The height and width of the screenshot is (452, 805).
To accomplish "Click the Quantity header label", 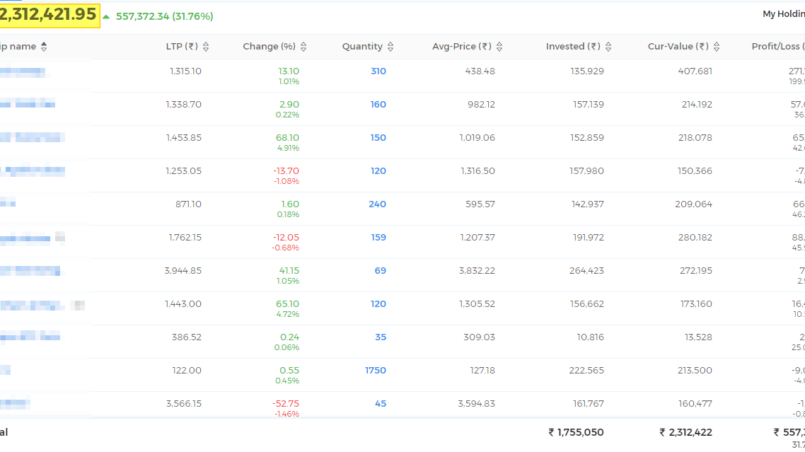I will (362, 47).
